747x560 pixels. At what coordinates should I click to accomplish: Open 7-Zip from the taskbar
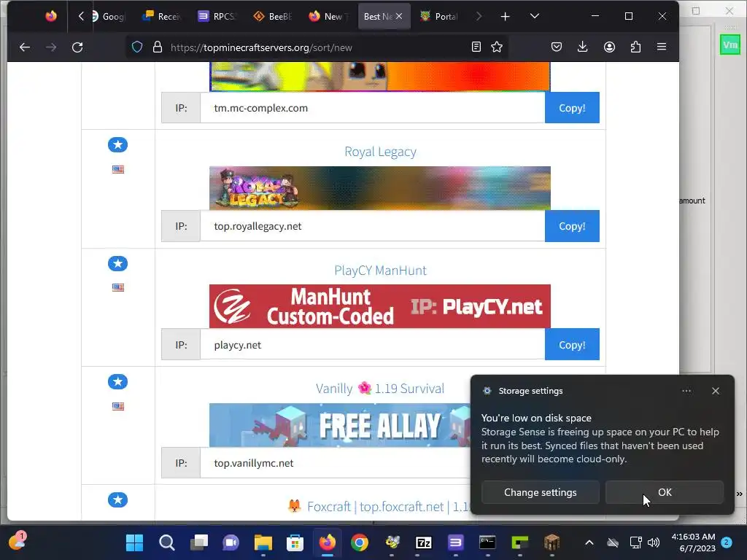coord(424,542)
